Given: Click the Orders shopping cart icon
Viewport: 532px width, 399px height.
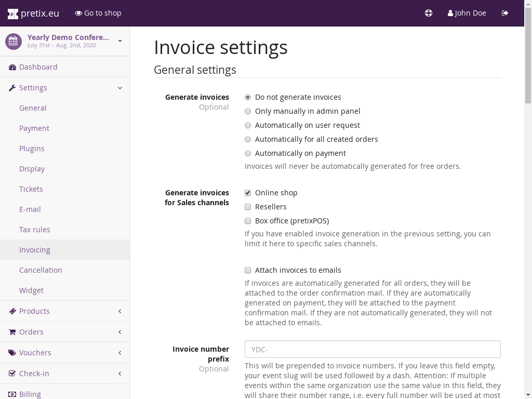Looking at the screenshot, I should coord(12,332).
